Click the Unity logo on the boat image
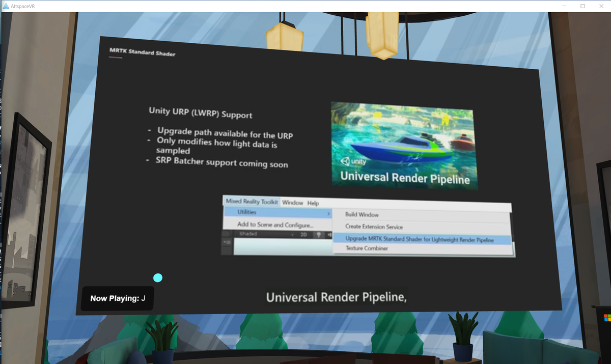Image resolution: width=611 pixels, height=364 pixels. click(346, 162)
